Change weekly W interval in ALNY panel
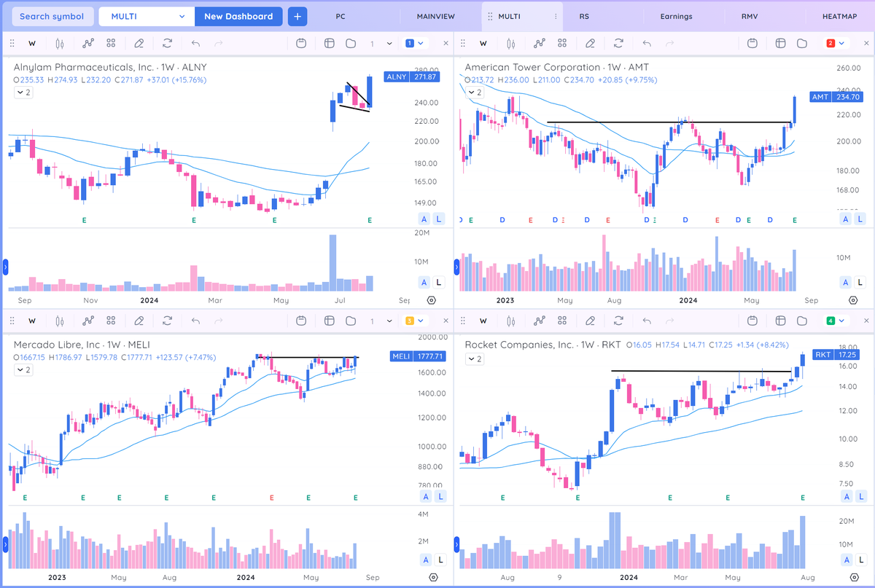875x588 pixels. click(x=31, y=44)
